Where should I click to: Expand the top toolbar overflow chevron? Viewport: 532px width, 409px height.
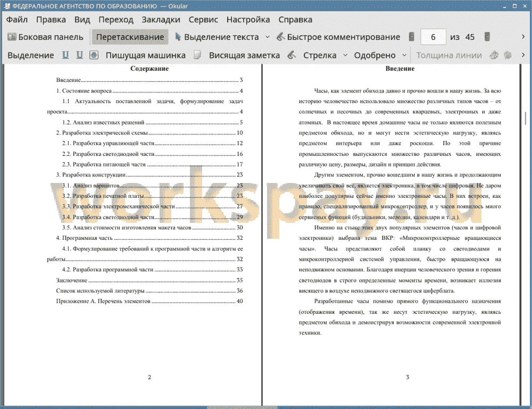tap(523, 37)
